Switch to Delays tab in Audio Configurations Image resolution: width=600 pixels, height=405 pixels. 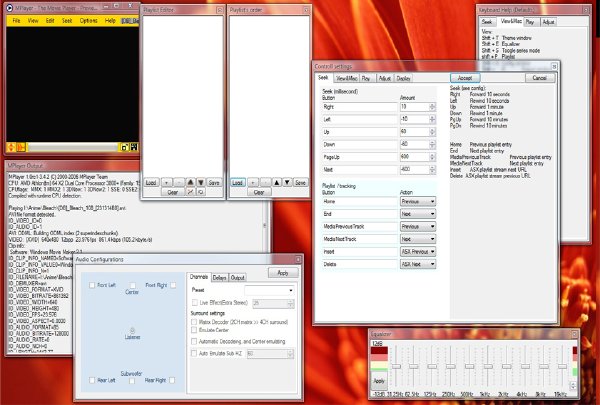(219, 278)
